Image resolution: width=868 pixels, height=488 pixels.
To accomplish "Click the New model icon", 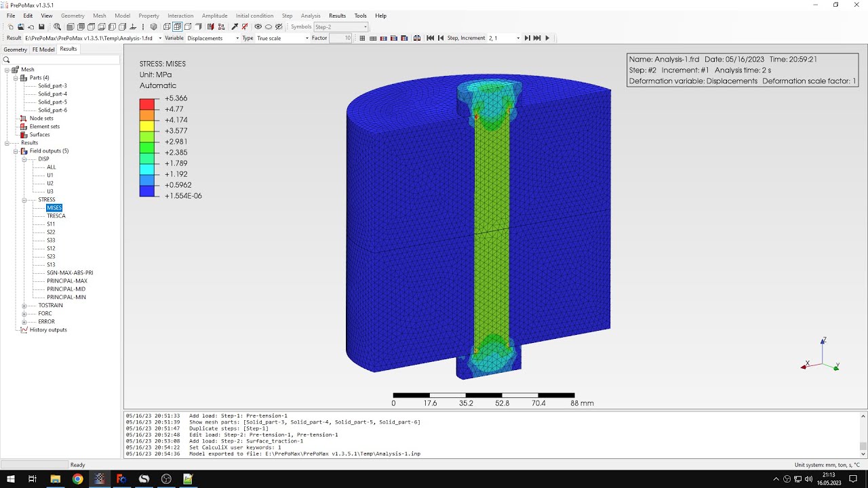I will (x=10, y=26).
